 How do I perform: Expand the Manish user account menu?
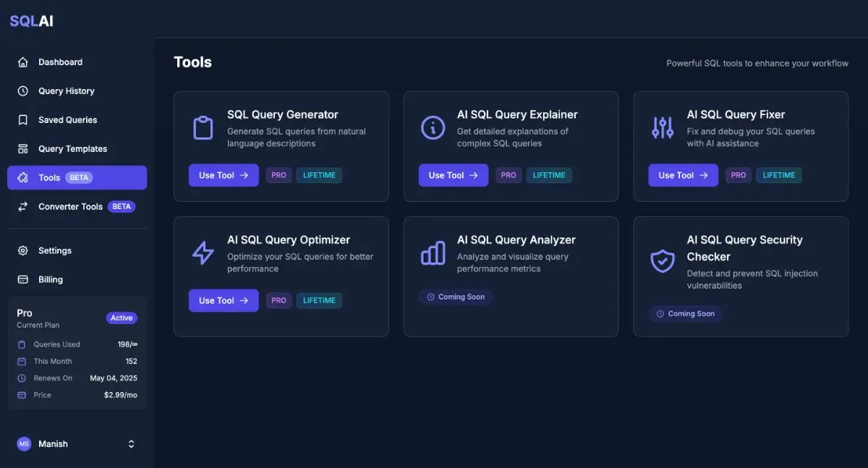(x=131, y=444)
